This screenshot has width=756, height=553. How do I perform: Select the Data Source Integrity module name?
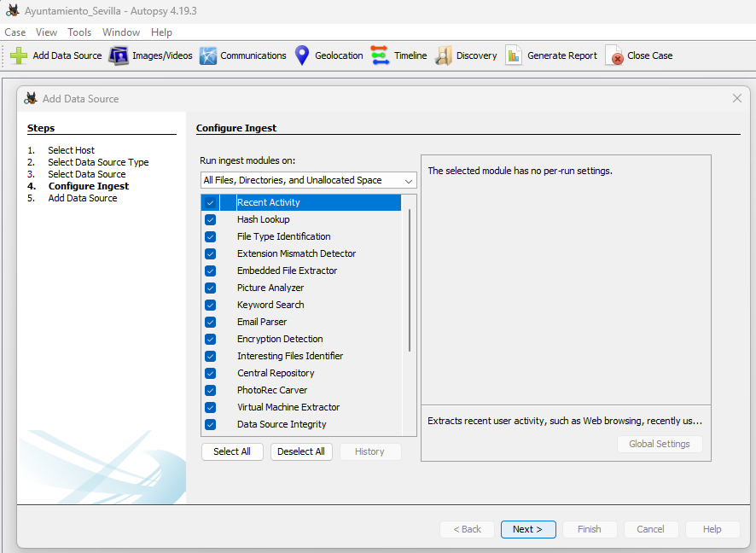(x=282, y=425)
